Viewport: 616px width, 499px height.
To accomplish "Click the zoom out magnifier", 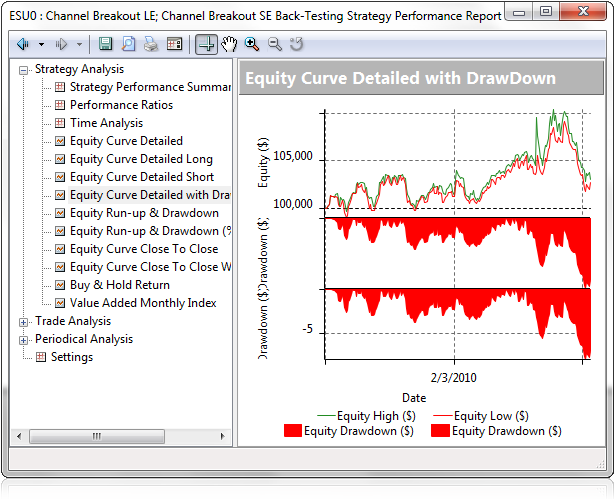I will tap(275, 44).
